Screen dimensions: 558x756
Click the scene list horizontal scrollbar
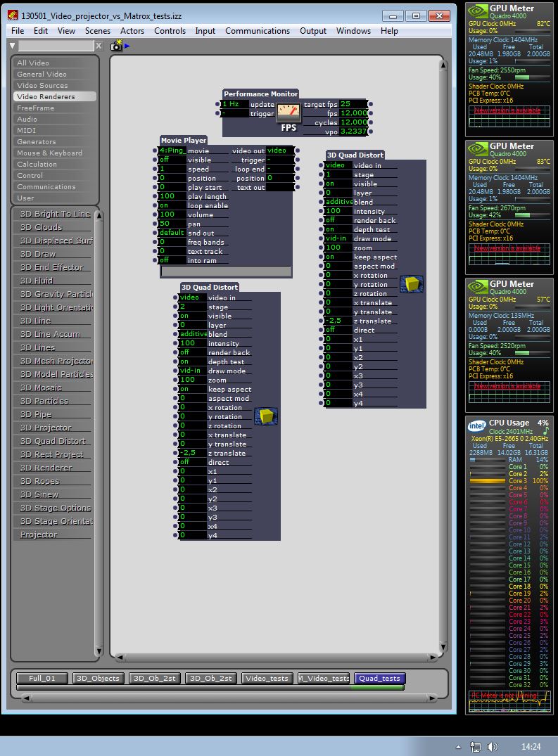pyautogui.click(x=229, y=697)
